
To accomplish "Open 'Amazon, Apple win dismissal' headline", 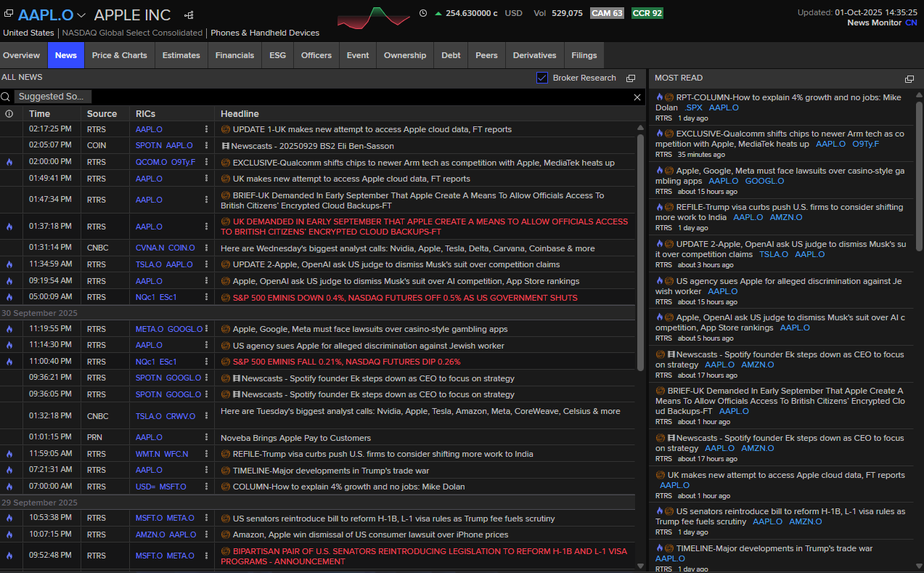I will click(x=370, y=535).
